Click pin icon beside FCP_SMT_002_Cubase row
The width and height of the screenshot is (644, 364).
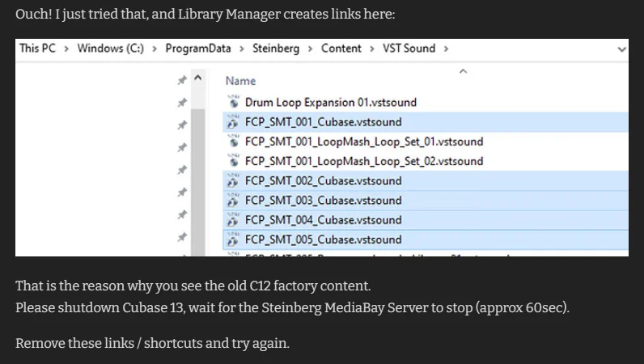point(182,193)
